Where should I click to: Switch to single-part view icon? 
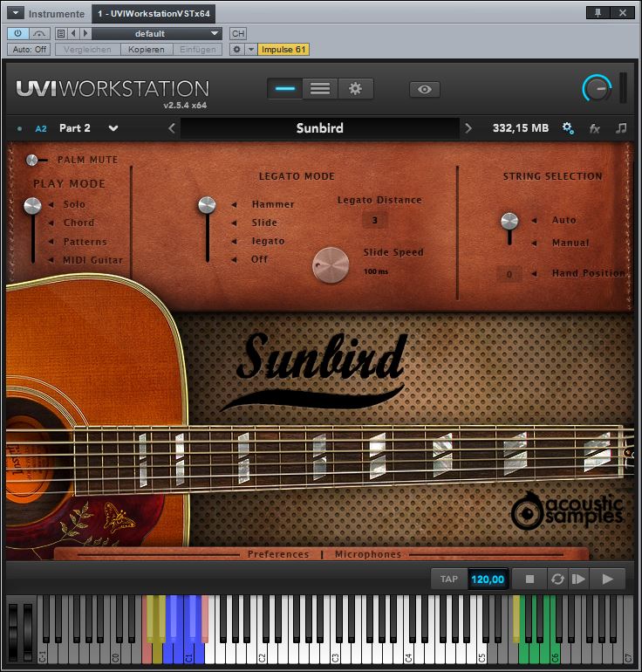[285, 89]
